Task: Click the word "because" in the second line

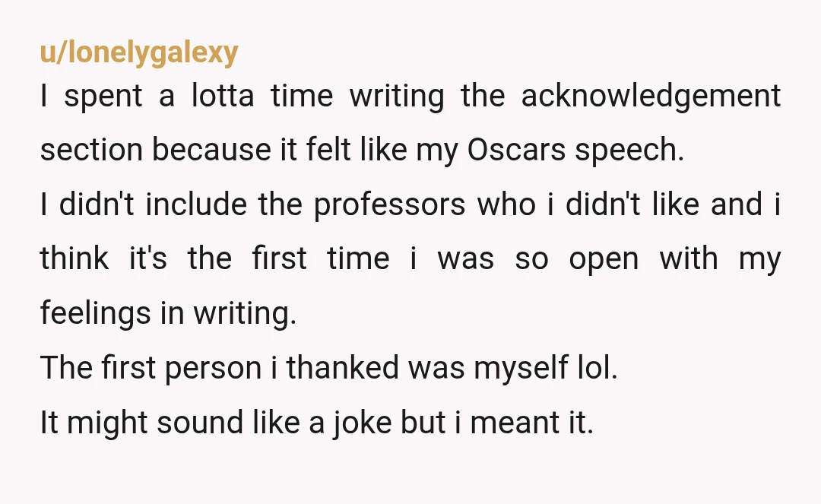Action: click(211, 150)
